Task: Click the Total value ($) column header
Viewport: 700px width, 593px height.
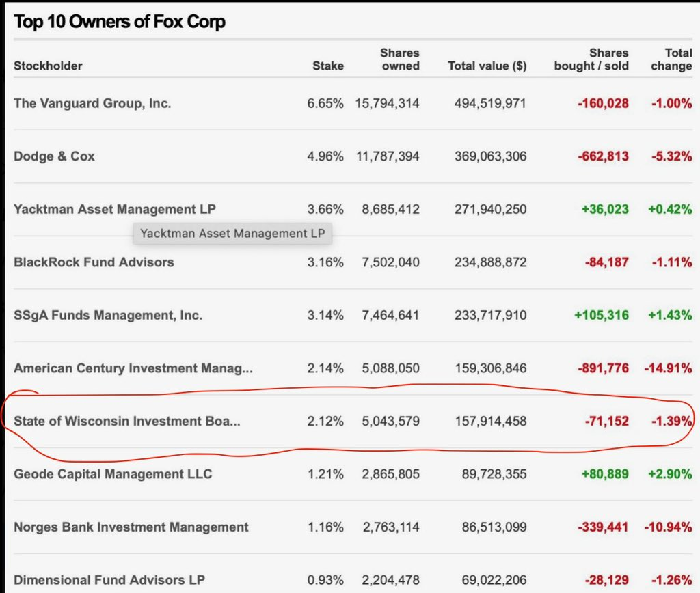Action: (487, 66)
